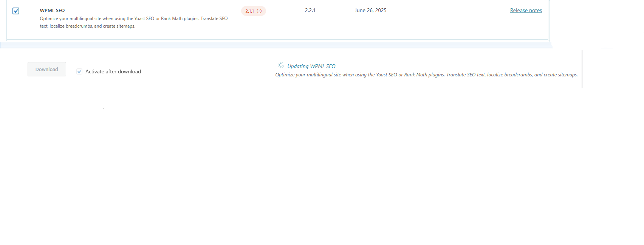Click the WPML SEO plugin name
This screenshot has width=644, height=245.
(52, 11)
